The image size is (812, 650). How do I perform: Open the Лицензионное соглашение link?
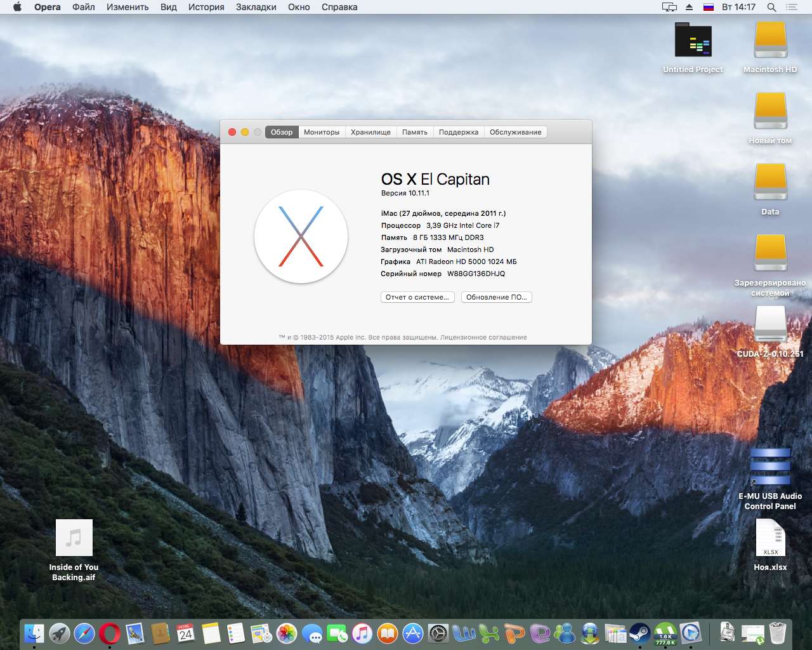pos(483,337)
